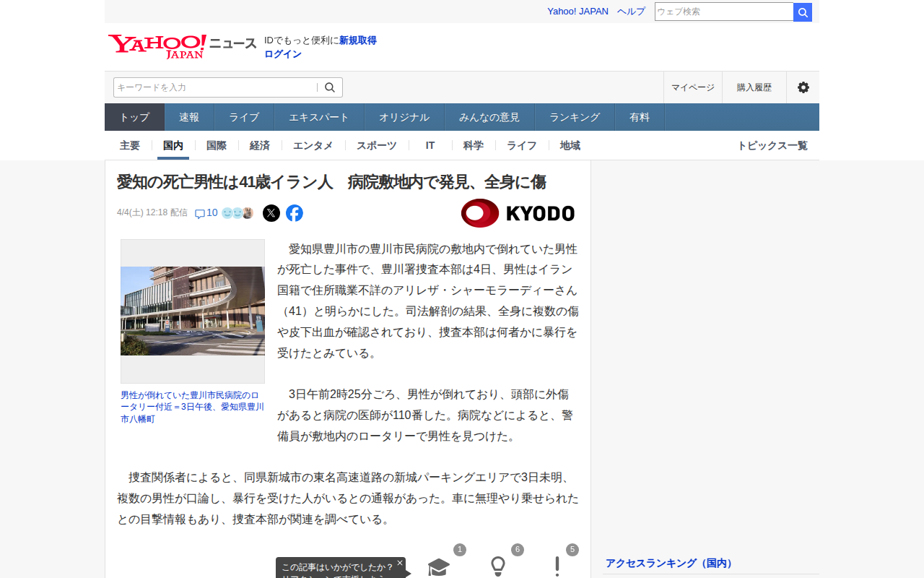This screenshot has width=924, height=578.
Task: Select the 有料 tab
Action: [x=640, y=117]
